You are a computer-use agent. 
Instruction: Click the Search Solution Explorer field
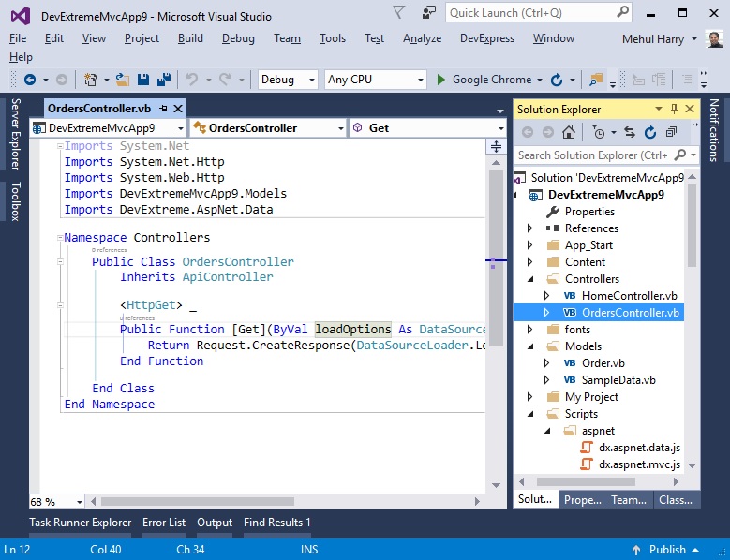coord(607,155)
